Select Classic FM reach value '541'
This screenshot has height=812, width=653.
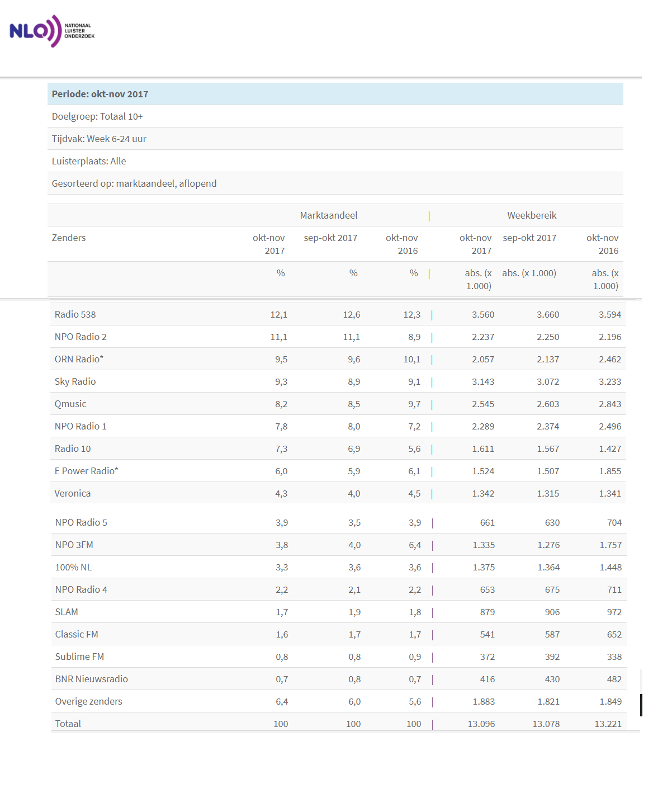488,634
